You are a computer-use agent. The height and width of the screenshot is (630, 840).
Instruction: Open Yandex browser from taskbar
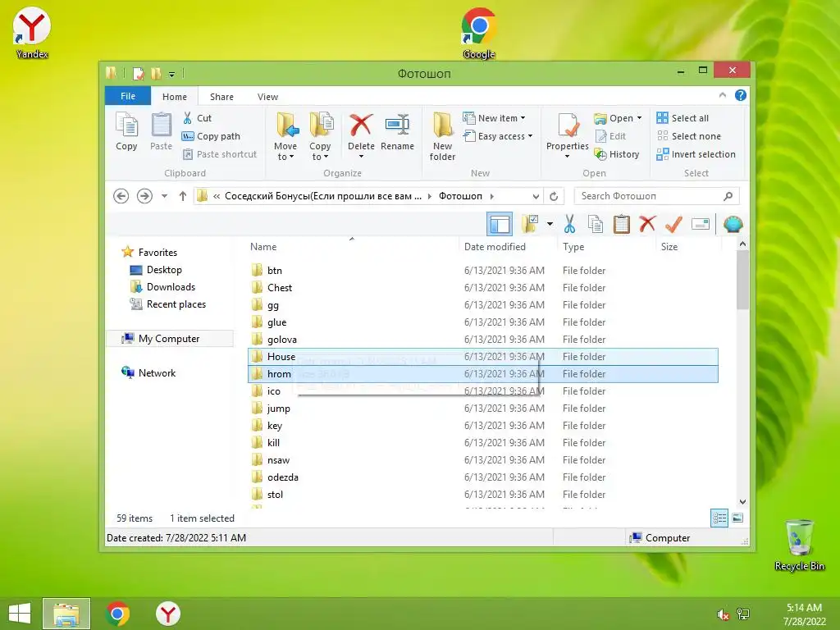(x=167, y=614)
